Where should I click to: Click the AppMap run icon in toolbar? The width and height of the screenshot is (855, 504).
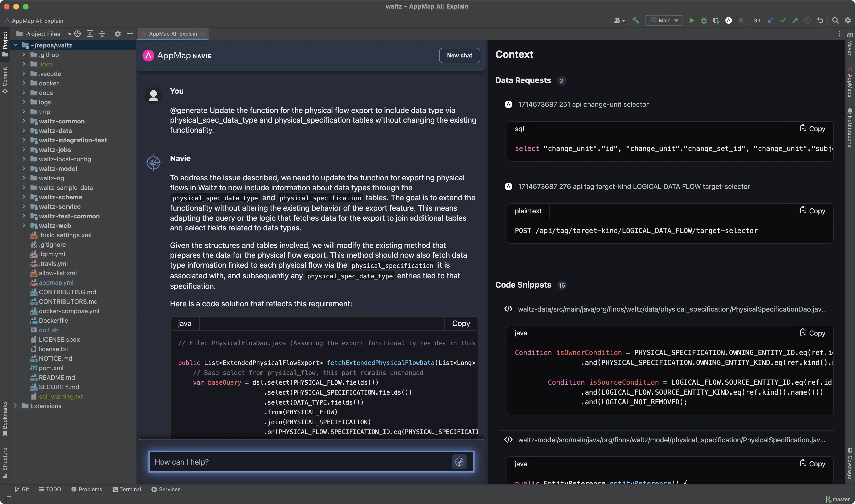click(x=729, y=21)
